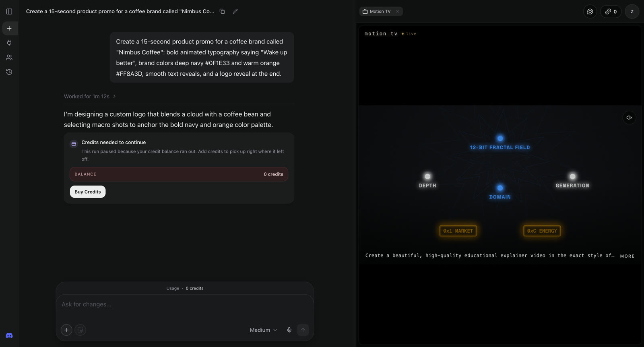Open the Z user avatar menu

pyautogui.click(x=632, y=12)
